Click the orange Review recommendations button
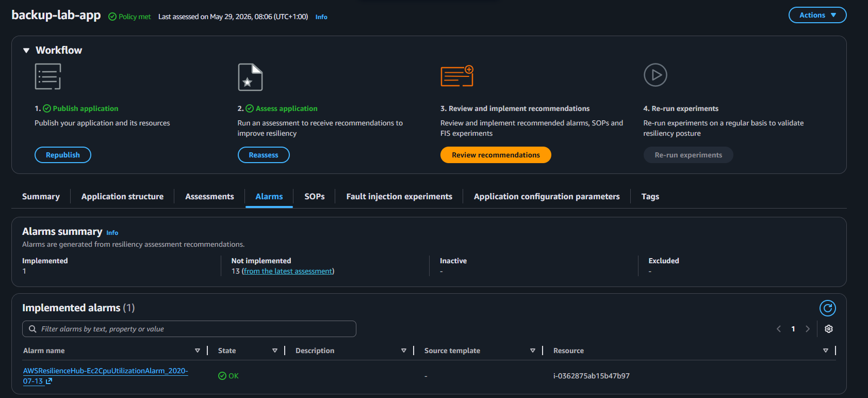Viewport: 868px width, 398px height. coord(496,155)
